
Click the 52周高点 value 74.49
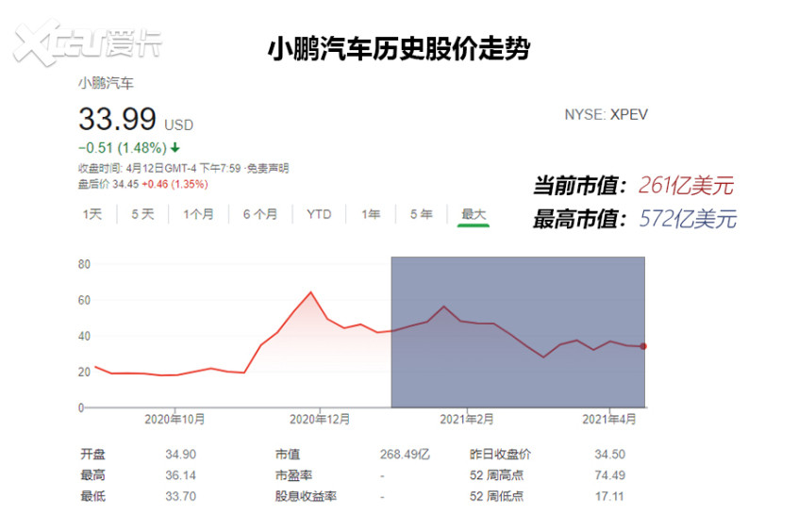609,475
